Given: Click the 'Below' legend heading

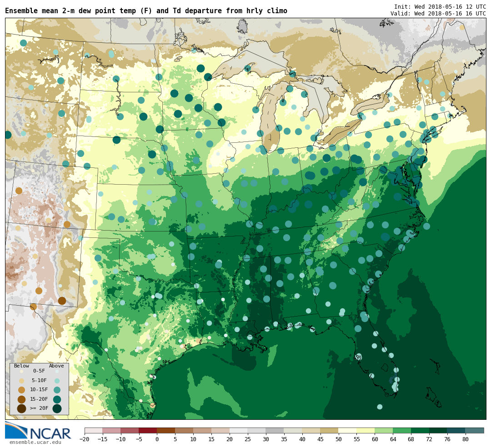Looking at the screenshot, I should pos(22,366).
